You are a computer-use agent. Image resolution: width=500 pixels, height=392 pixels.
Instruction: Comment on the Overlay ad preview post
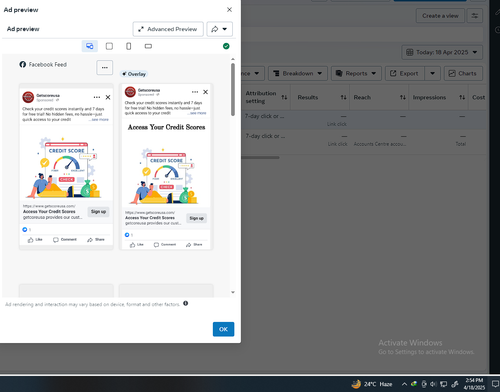[165, 245]
